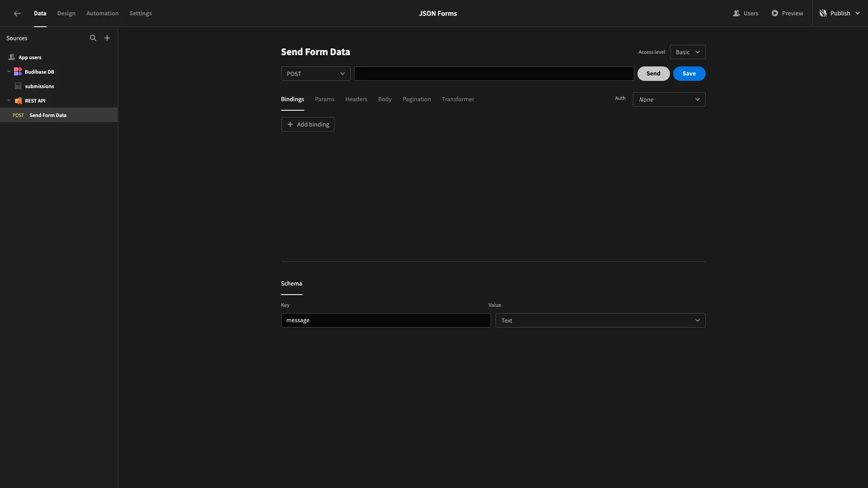Switch to the Automation tab
Image resolution: width=868 pixels, height=488 pixels.
[x=103, y=13]
